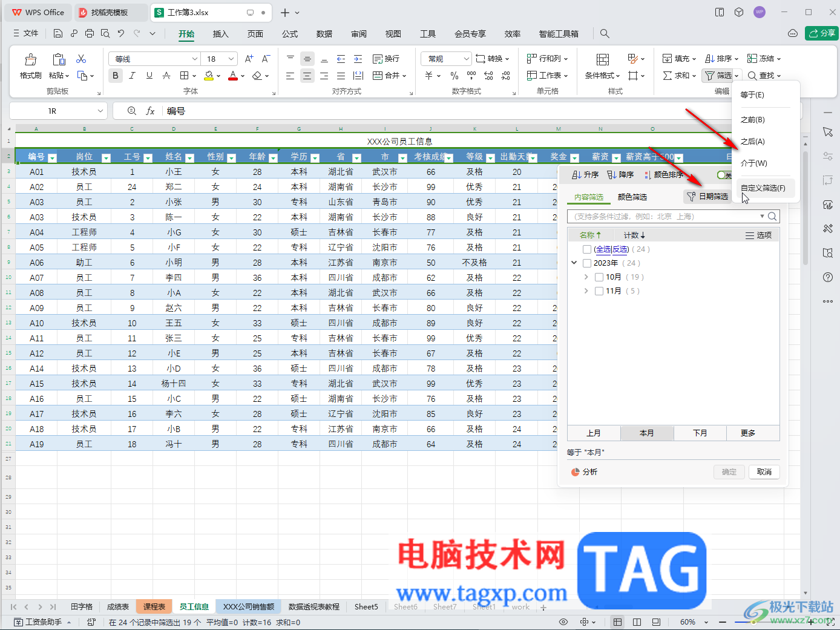Switch to 颜色筛选 tab
Screen dimensions: 840x630
pos(632,197)
